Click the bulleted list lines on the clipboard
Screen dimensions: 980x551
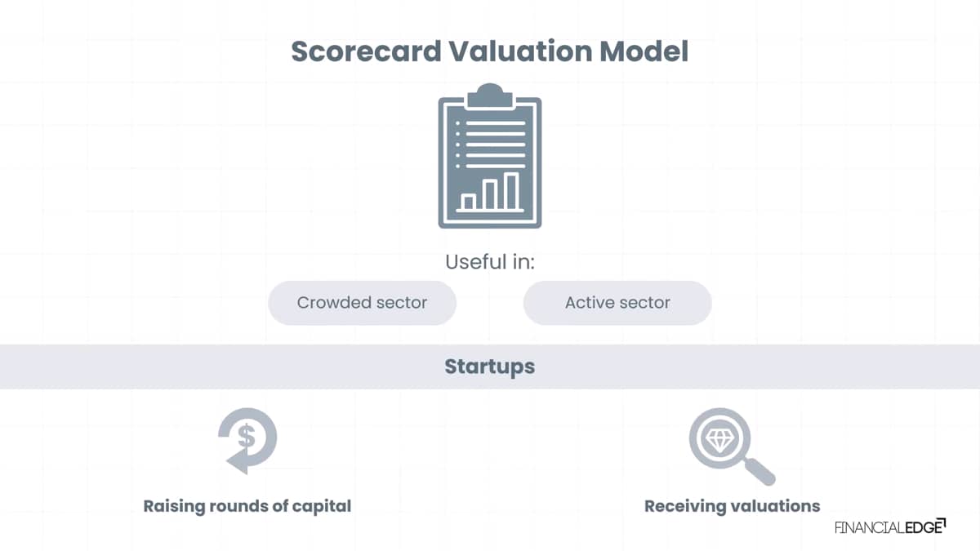490,144
